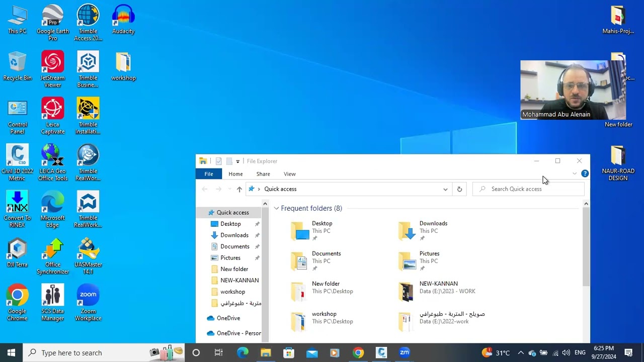644x362 pixels.
Task: Go up one folder level
Action: pyautogui.click(x=239, y=189)
